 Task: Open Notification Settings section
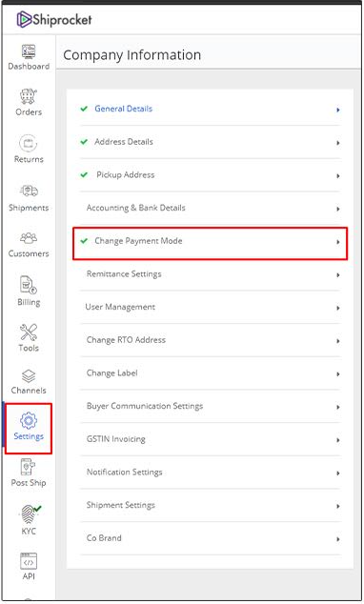pos(211,473)
